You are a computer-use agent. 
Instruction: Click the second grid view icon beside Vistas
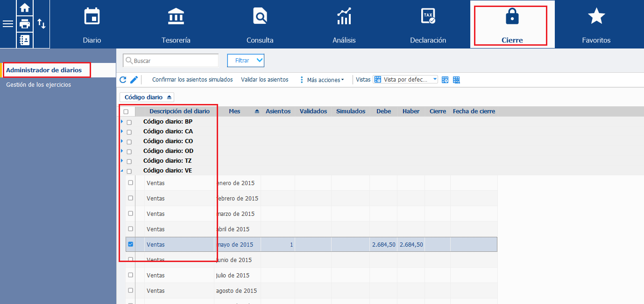tap(456, 80)
